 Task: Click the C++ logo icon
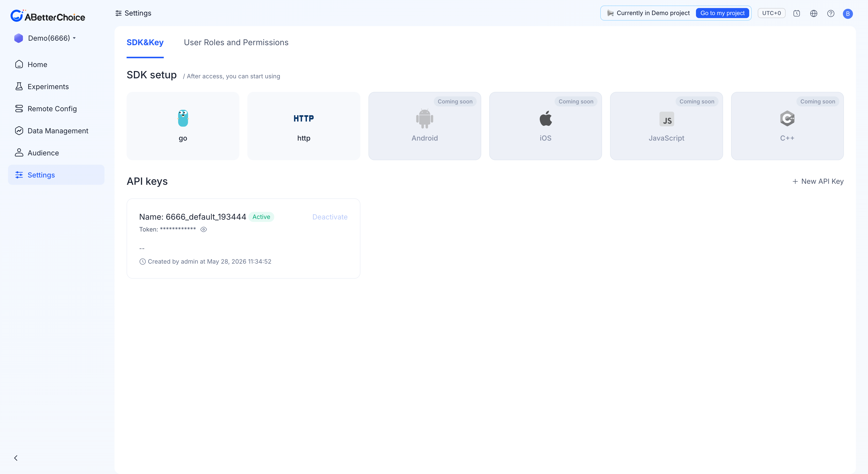(x=787, y=118)
